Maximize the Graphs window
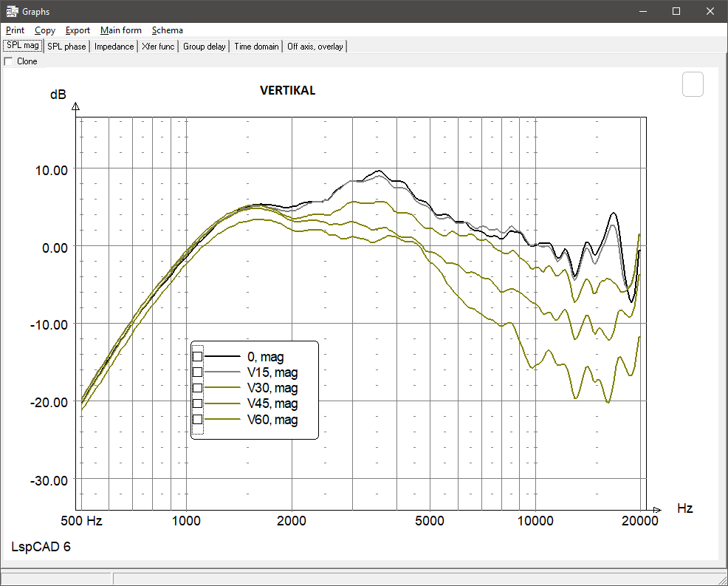Image resolution: width=728 pixels, height=586 pixels. 676,11
